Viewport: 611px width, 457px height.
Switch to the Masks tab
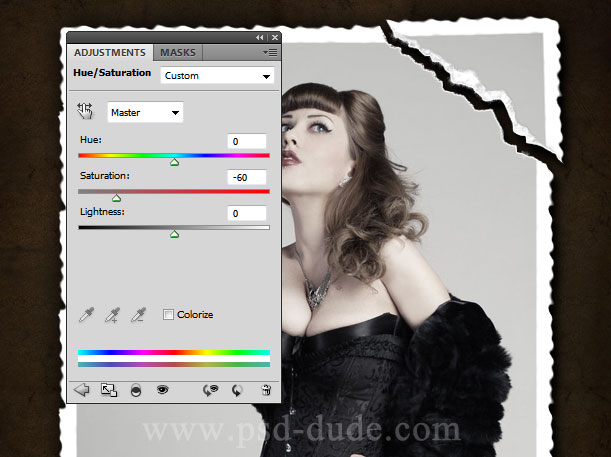tap(178, 53)
